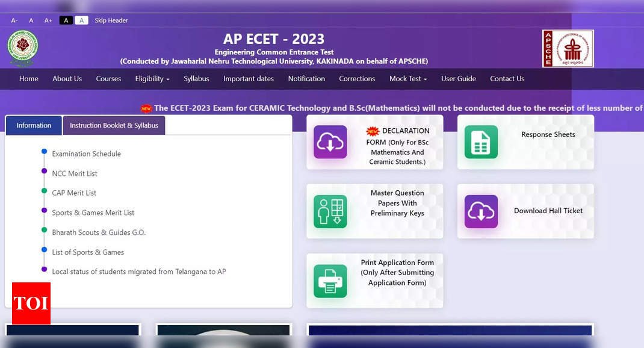
Task: Click the Master Question Papers green icon
Action: pyautogui.click(x=330, y=211)
